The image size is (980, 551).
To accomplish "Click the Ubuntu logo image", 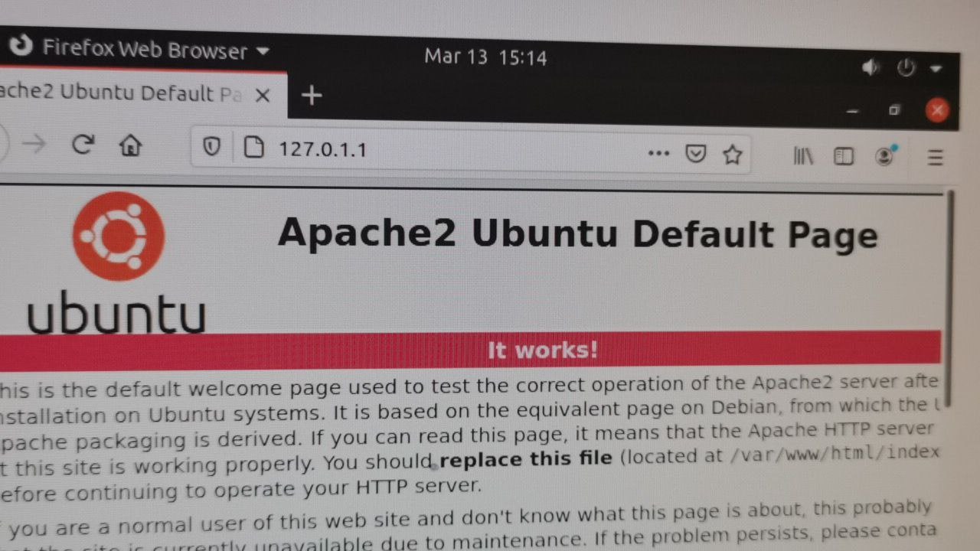I will pos(117,262).
